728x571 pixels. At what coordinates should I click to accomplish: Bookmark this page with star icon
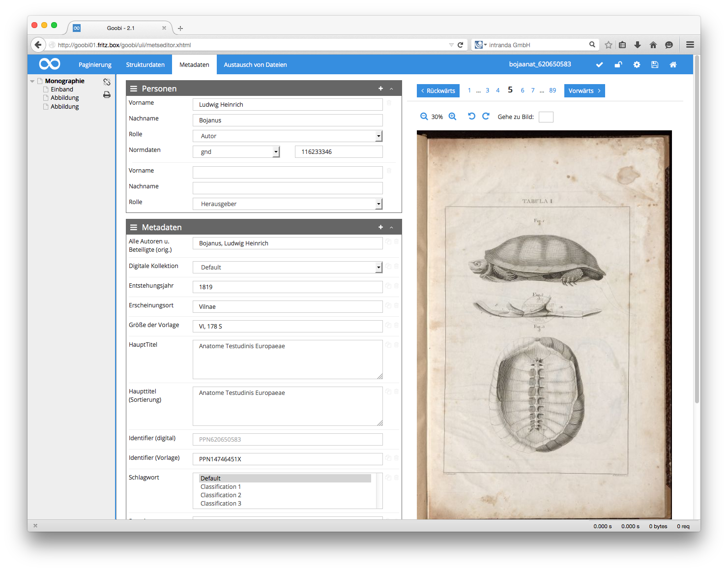pyautogui.click(x=609, y=45)
